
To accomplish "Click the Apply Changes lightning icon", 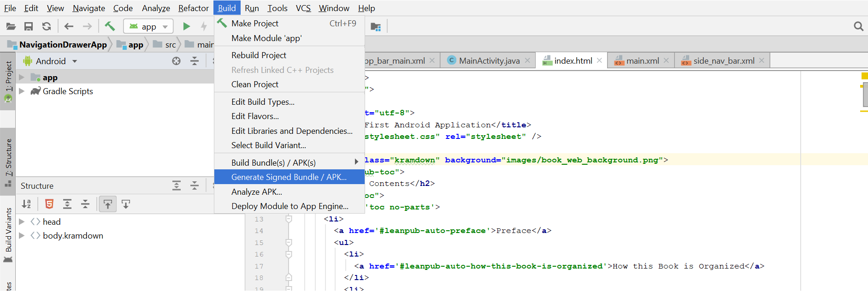I will [x=204, y=26].
